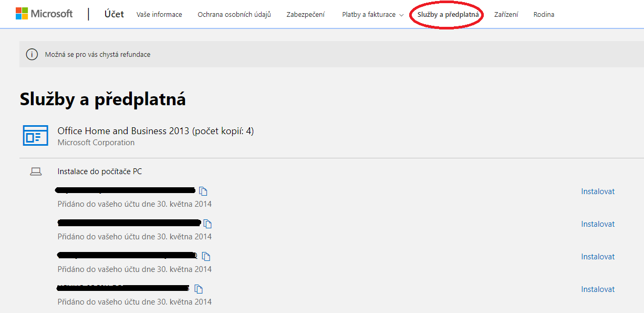Copy the second product key
The image size is (644, 313).
tap(207, 224)
